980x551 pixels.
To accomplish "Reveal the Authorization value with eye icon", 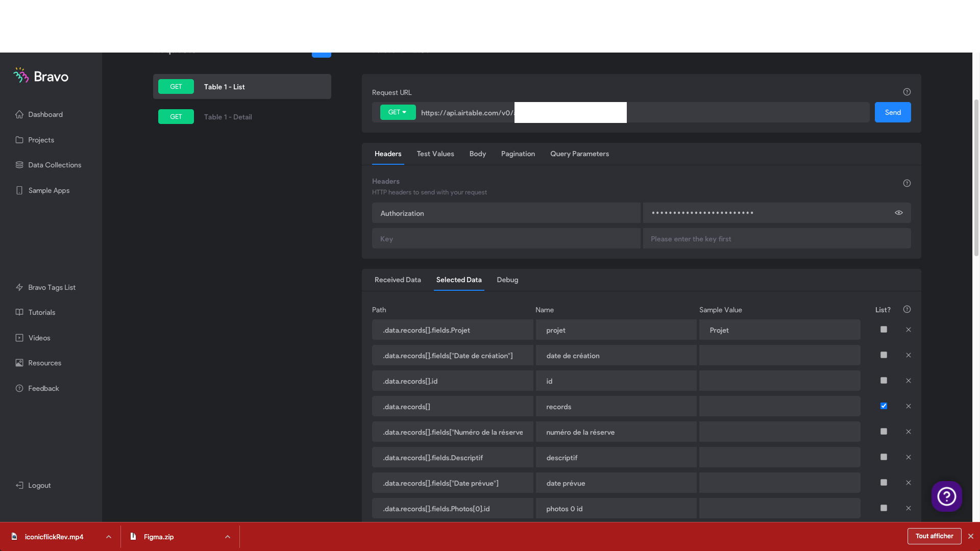I will [898, 213].
